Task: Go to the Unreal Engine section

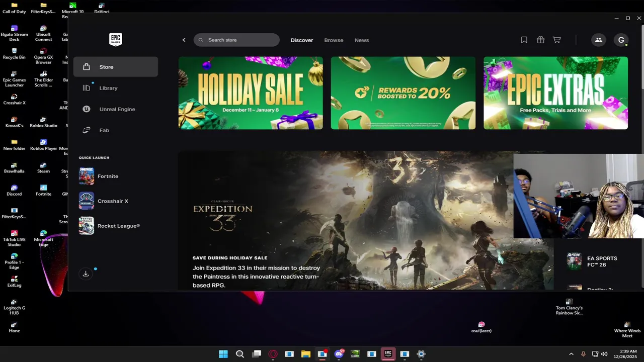Action: tap(116, 109)
